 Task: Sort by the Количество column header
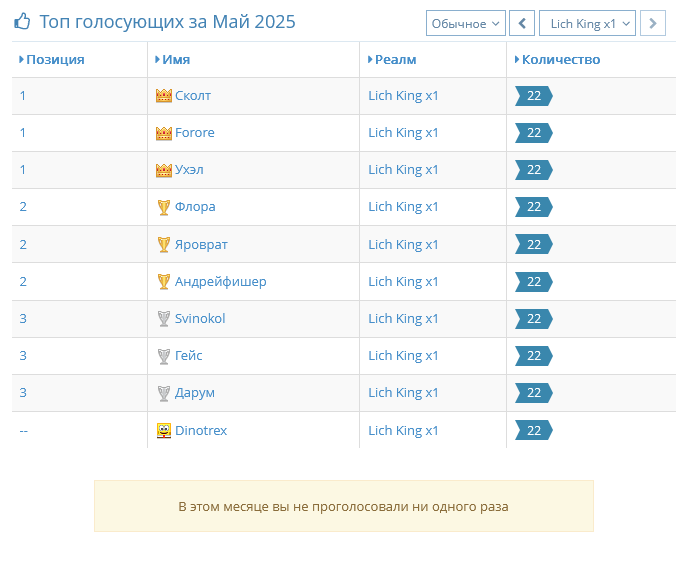557,60
